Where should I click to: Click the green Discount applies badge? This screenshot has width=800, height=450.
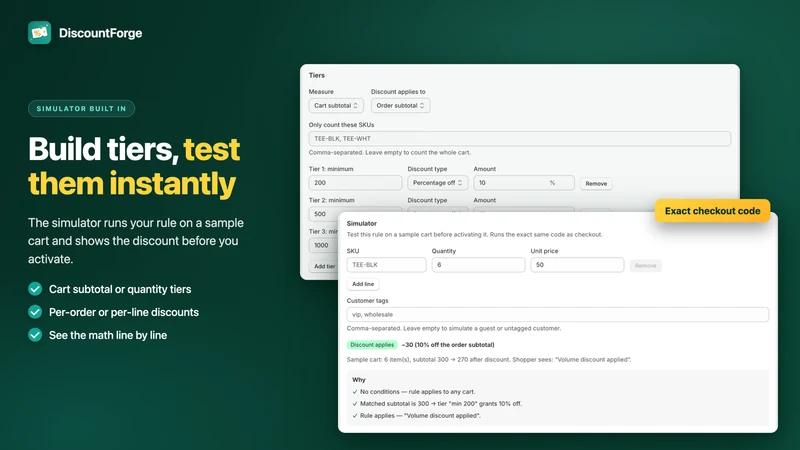(x=372, y=345)
